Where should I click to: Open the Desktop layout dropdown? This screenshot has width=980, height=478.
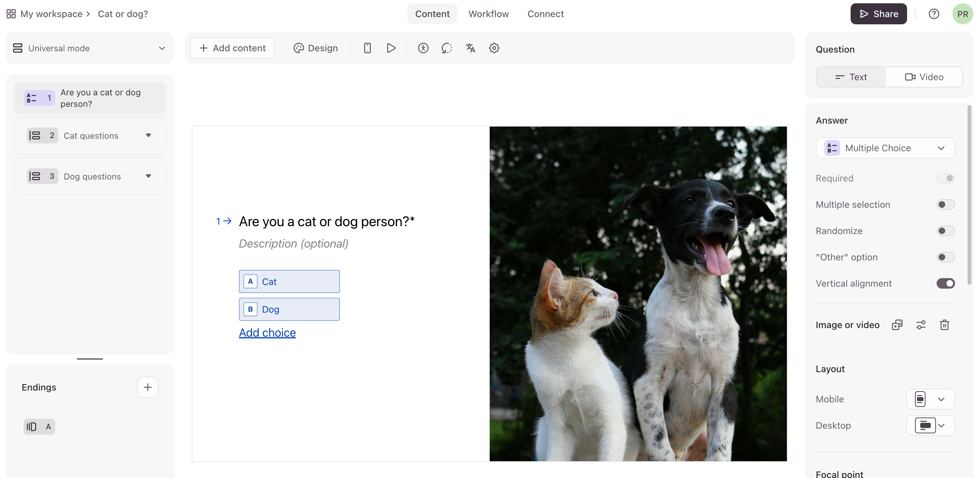coord(930,425)
